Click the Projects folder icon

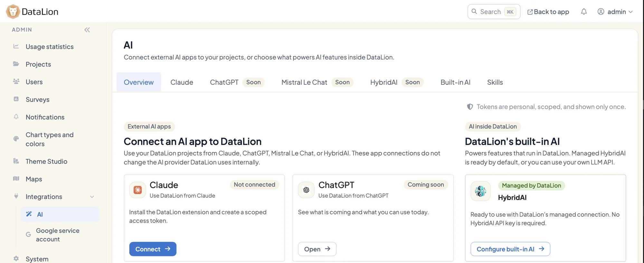[16, 64]
